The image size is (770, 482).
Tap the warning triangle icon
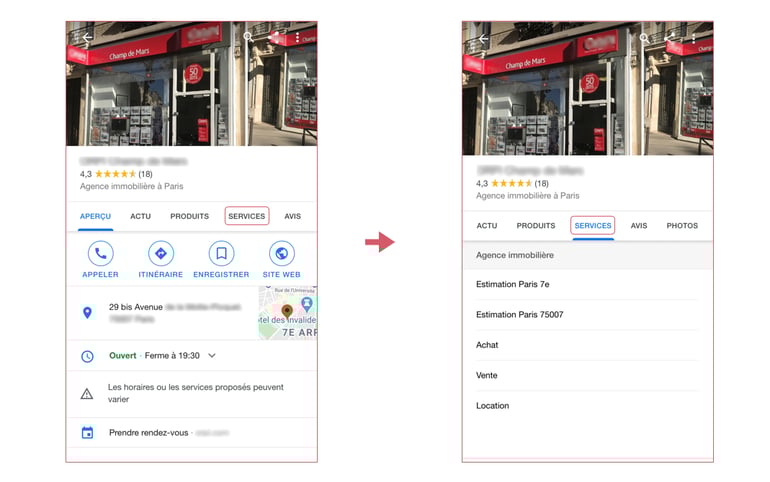click(x=87, y=394)
